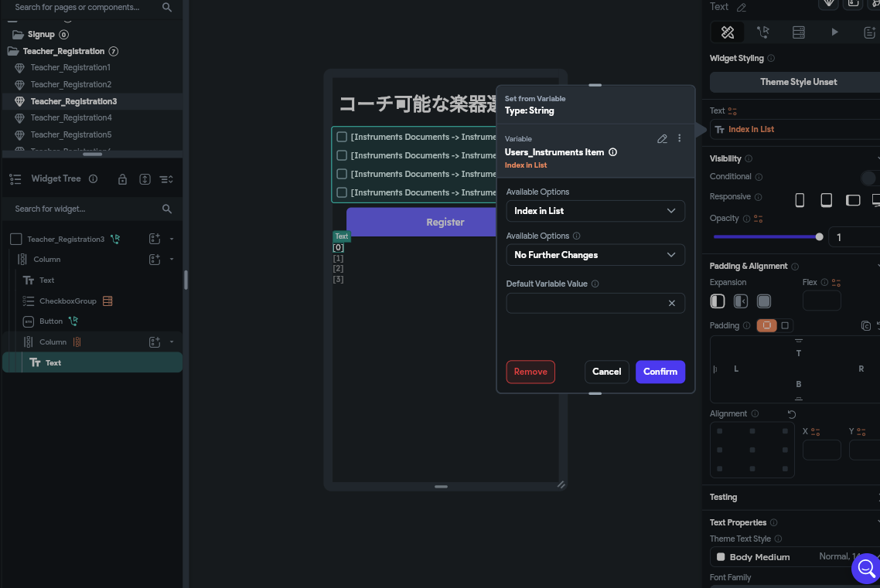
Task: Click the add-child icon on nested Column row
Action: coord(155,342)
